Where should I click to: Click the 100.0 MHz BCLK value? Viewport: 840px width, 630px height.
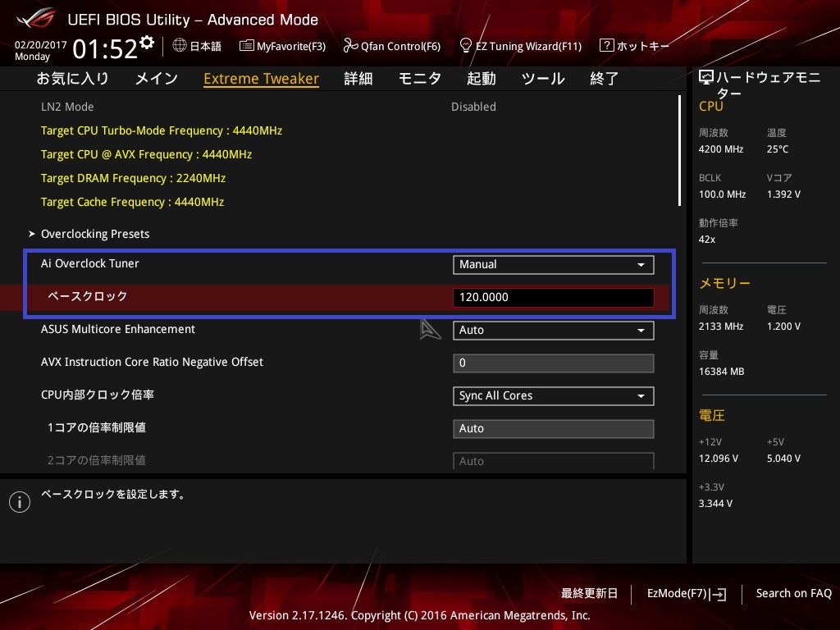pyautogui.click(x=722, y=194)
